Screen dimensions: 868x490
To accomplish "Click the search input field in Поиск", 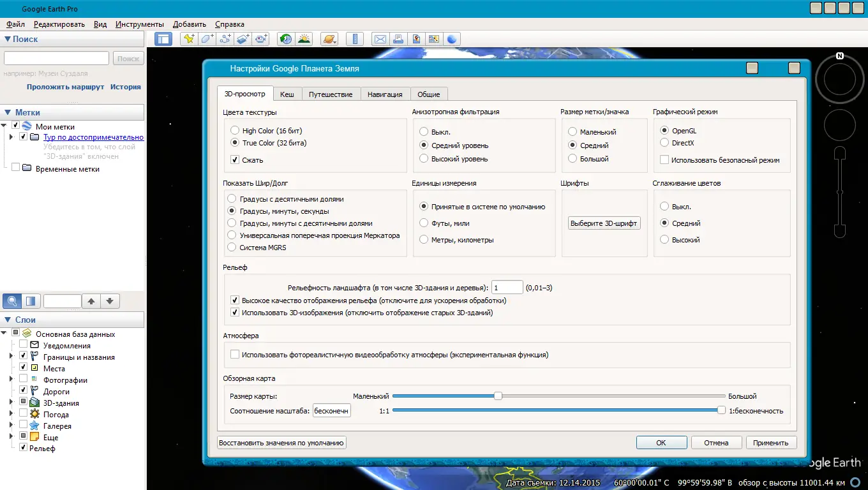I will [x=57, y=58].
